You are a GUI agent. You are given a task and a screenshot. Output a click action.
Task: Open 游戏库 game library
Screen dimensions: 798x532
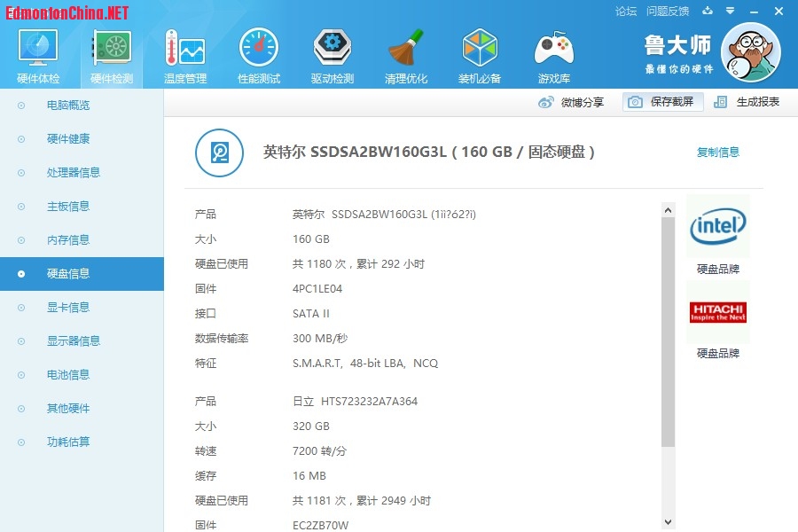click(553, 56)
